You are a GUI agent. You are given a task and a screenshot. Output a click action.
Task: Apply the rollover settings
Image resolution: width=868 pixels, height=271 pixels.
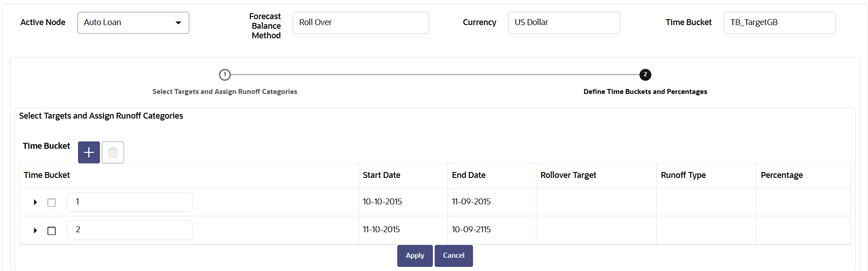pyautogui.click(x=415, y=256)
